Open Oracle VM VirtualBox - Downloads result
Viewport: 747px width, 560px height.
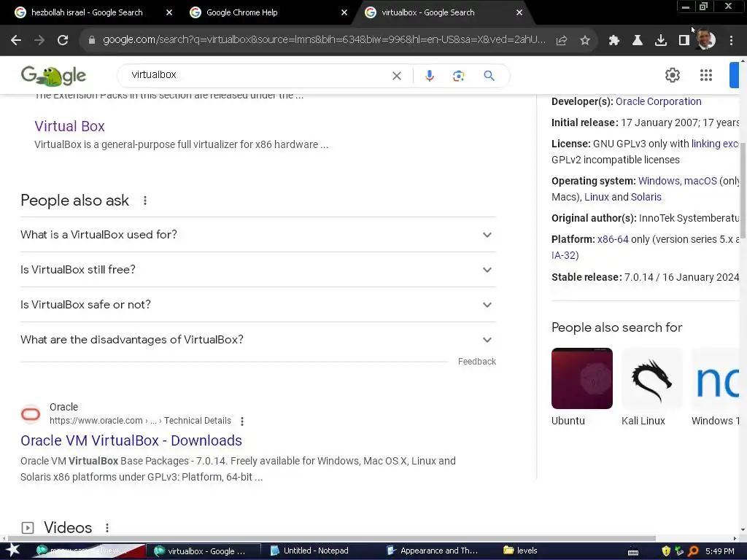(x=131, y=440)
